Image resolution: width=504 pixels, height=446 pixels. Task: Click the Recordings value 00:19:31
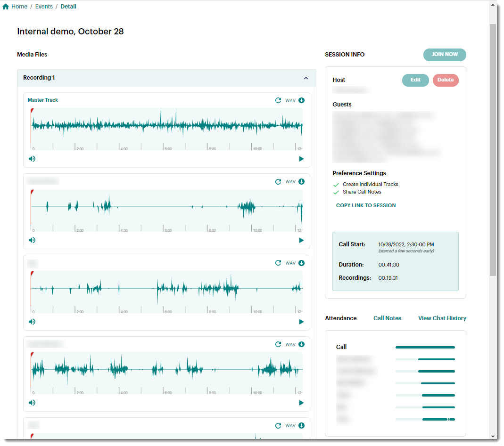coord(388,278)
